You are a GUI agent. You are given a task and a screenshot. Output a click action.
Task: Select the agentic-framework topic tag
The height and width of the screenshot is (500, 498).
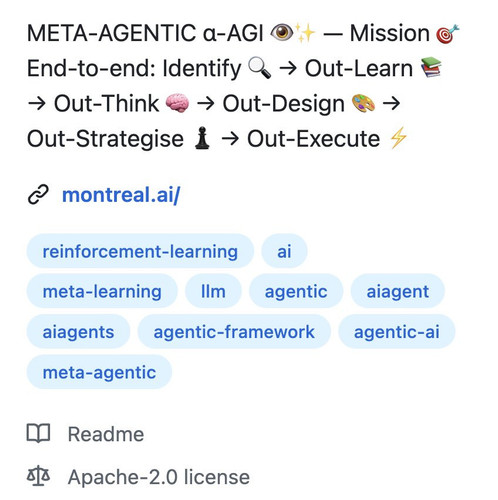point(234,332)
